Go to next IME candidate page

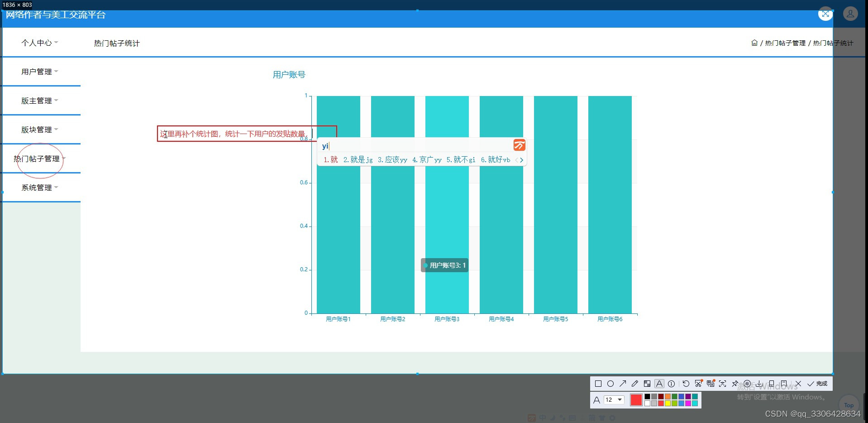pyautogui.click(x=522, y=160)
